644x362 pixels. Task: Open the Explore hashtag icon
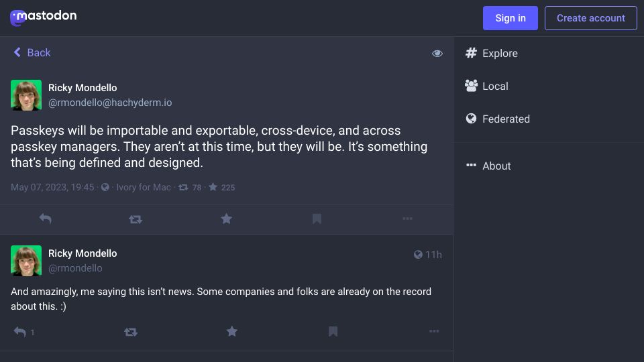pos(471,53)
